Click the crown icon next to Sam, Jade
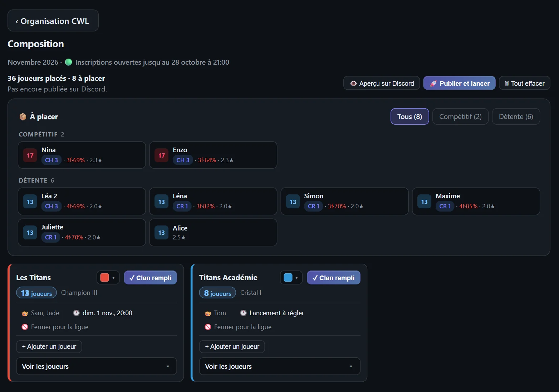This screenshot has height=392, width=559. click(x=25, y=313)
